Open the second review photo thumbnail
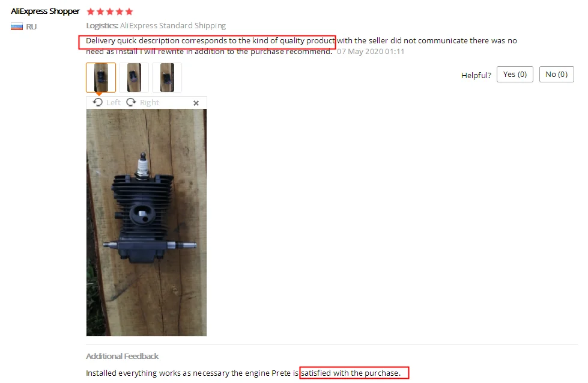This screenshot has width=588, height=383. pos(134,78)
